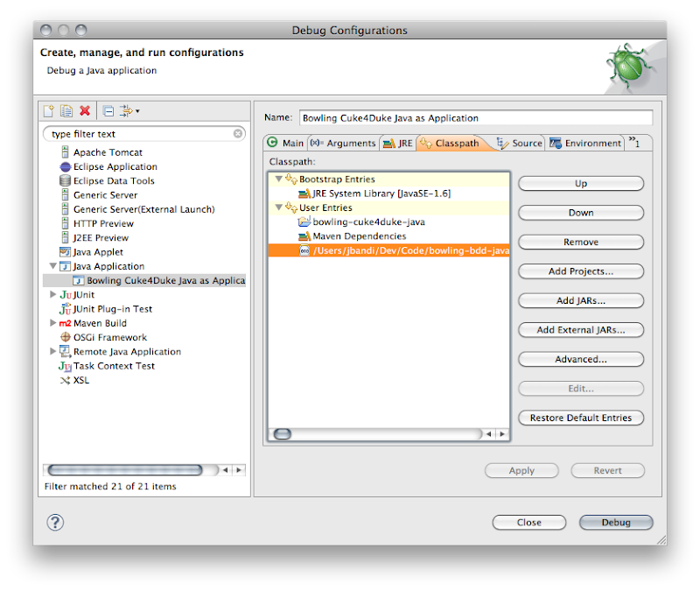The height and width of the screenshot is (591, 700).
Task: Click configuration list horizontal scrollbar thumb
Action: 125,470
